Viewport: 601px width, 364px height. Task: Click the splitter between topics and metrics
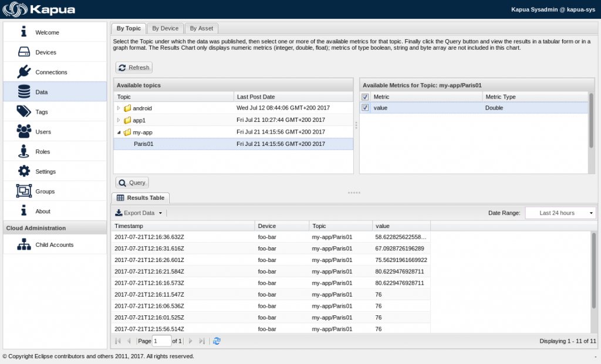tap(356, 125)
